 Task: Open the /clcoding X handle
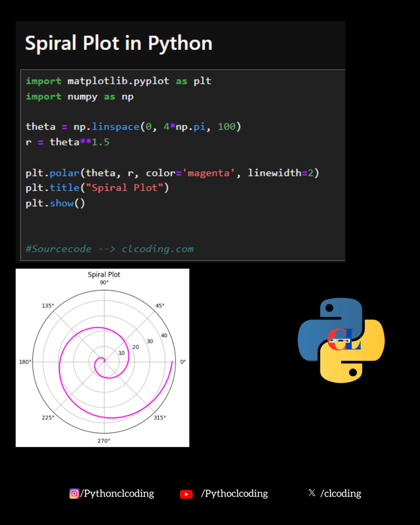341,493
